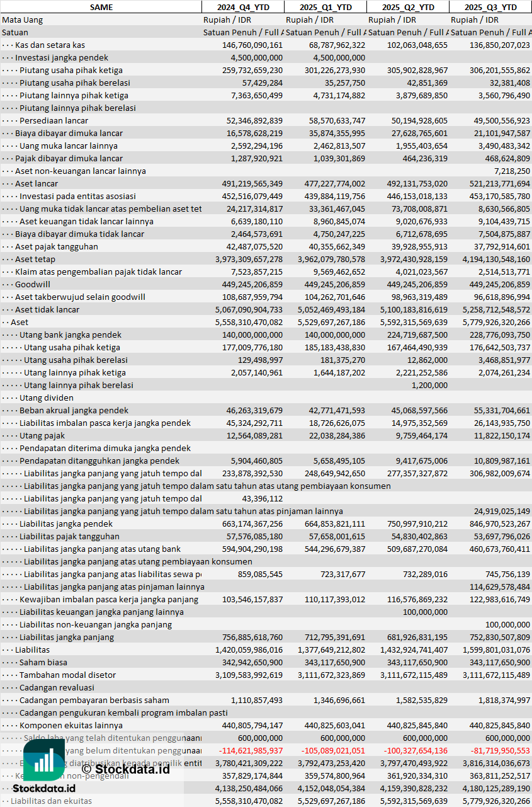The image size is (532, 807).
Task: Click Beban akrual jangka pendek label
Action: (x=74, y=410)
